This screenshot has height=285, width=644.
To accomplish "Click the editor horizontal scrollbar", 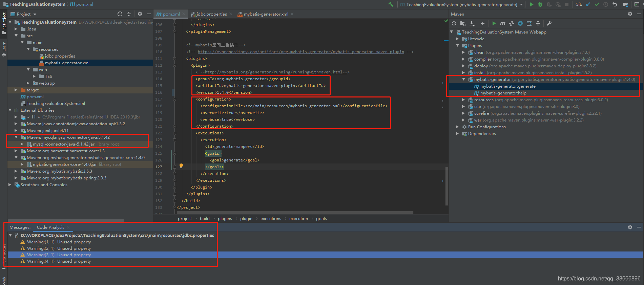I will click(x=295, y=213).
